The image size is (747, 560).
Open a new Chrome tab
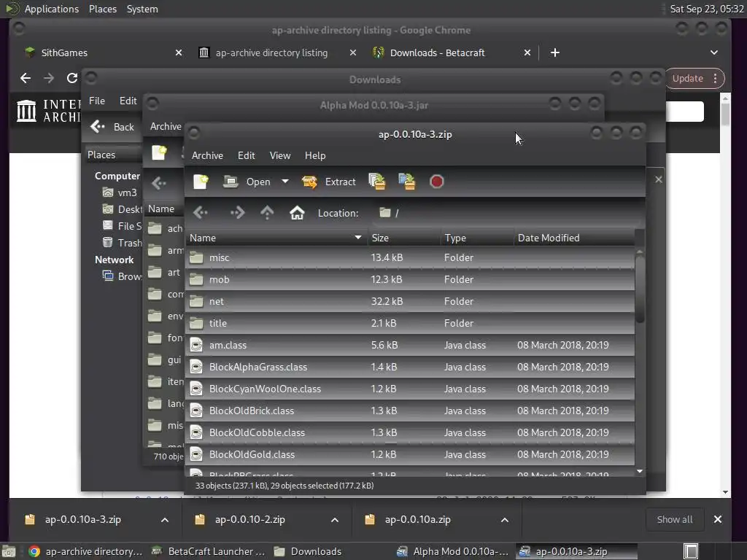555,52
